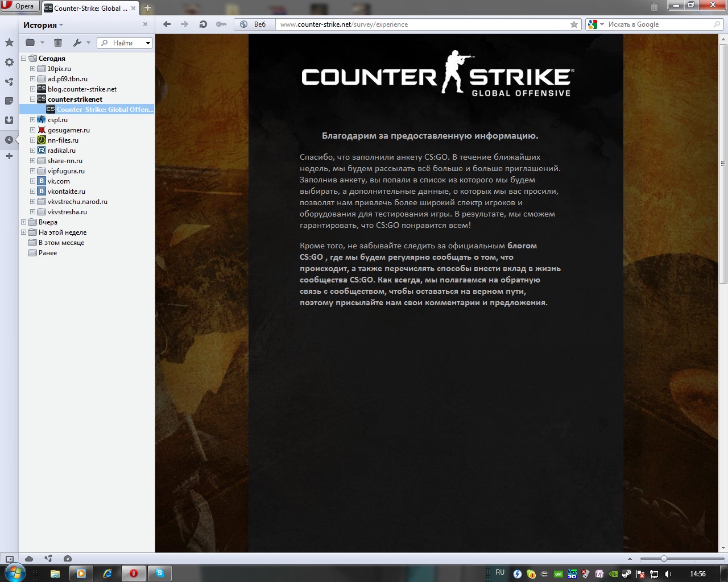Open the Opera main menu button
The width and height of the screenshot is (728, 582).
(x=19, y=6)
